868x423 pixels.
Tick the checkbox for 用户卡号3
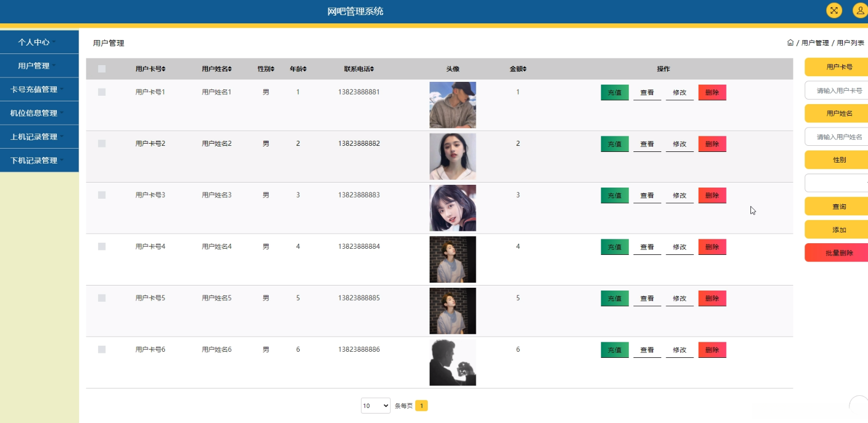point(102,195)
